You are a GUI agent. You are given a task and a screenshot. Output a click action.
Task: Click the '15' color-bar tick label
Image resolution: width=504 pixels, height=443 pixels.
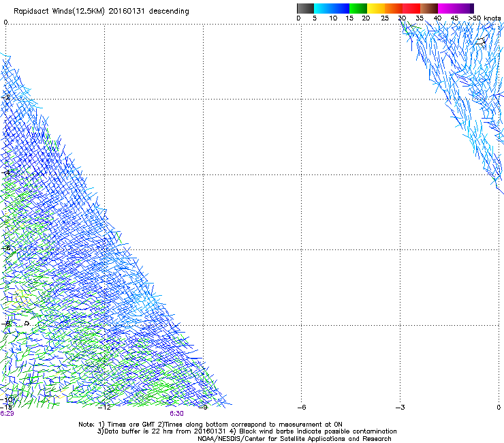(349, 18)
